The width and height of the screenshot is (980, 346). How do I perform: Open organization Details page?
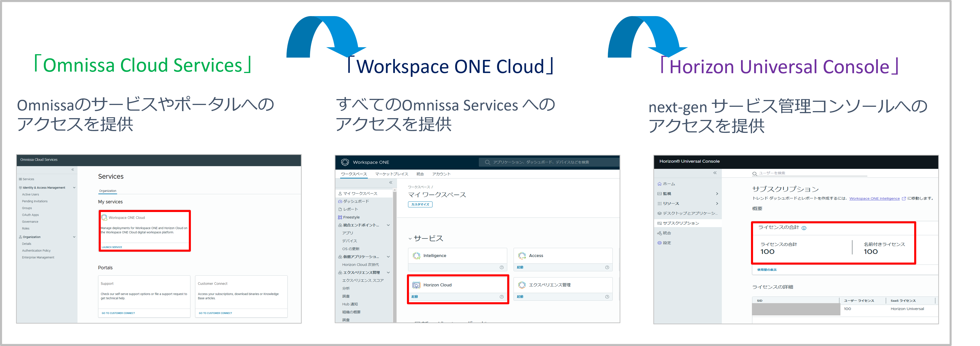click(x=27, y=244)
